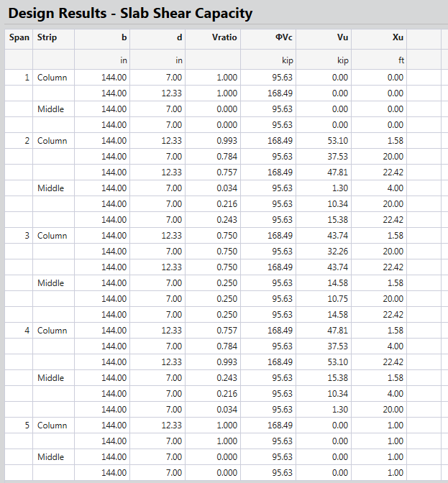Click the Strip column header
This screenshot has height=483, width=448.
[x=47, y=37]
